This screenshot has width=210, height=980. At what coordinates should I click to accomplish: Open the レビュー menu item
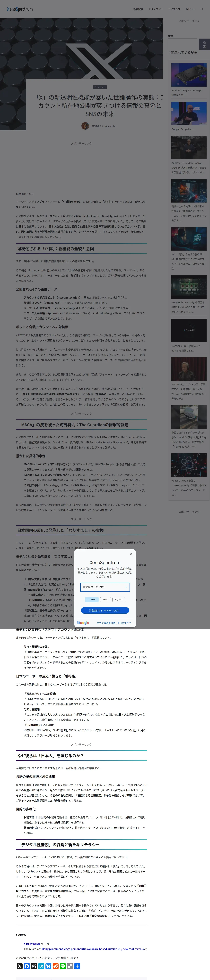(x=191, y=9)
